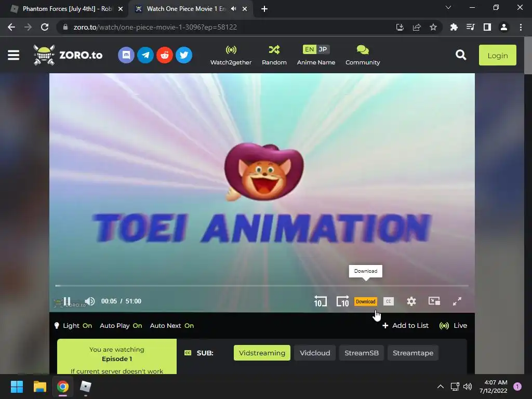Open the hamburger side menu
This screenshot has height=399, width=532.
[x=14, y=55]
